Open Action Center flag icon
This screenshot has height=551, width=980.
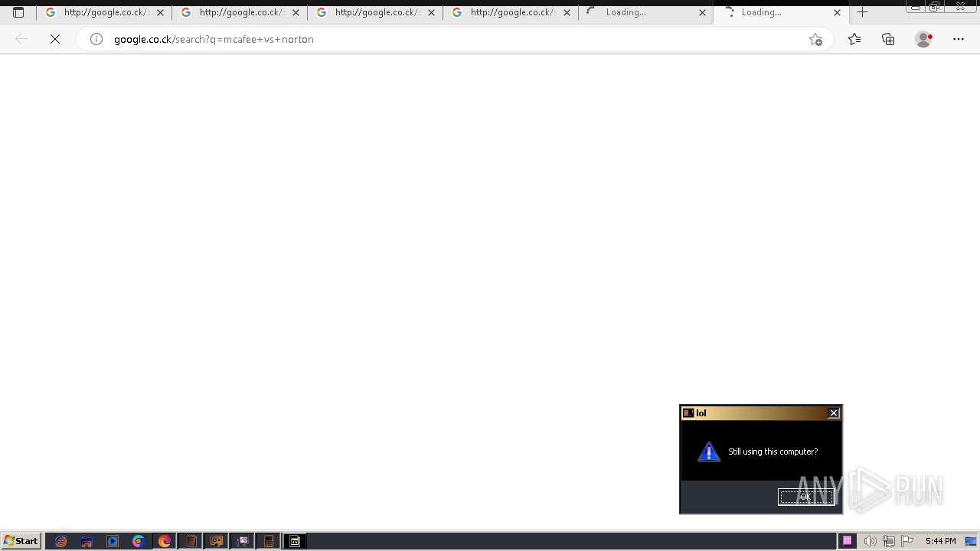point(908,541)
